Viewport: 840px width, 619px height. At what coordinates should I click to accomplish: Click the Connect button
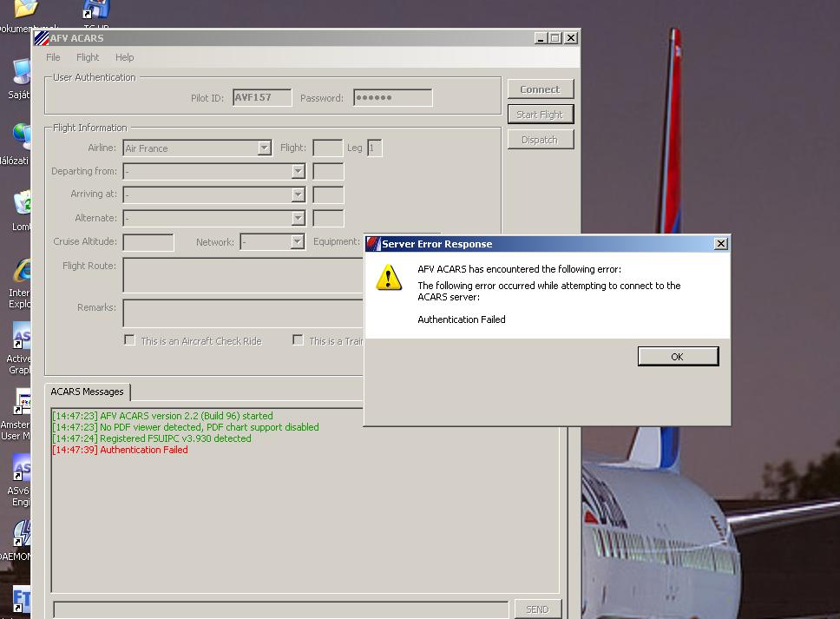tap(541, 89)
